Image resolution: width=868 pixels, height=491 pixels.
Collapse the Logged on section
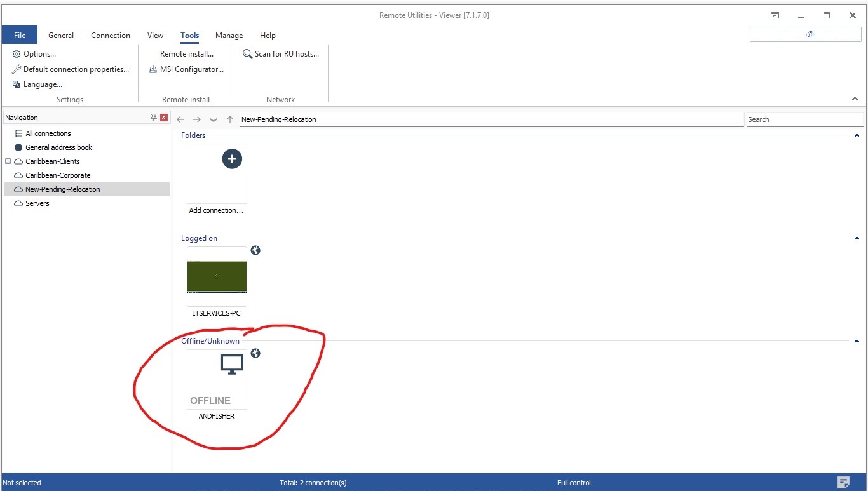point(857,238)
